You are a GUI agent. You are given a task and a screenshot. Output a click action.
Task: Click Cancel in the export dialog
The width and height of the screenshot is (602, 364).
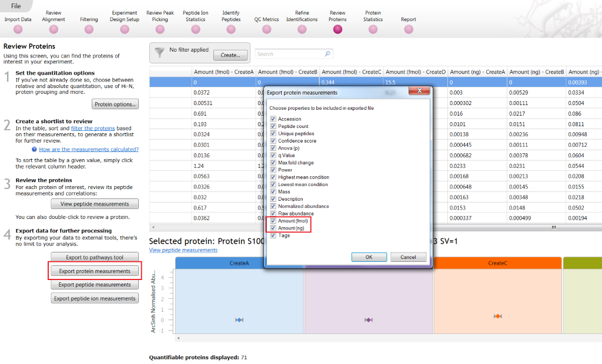[x=408, y=257]
